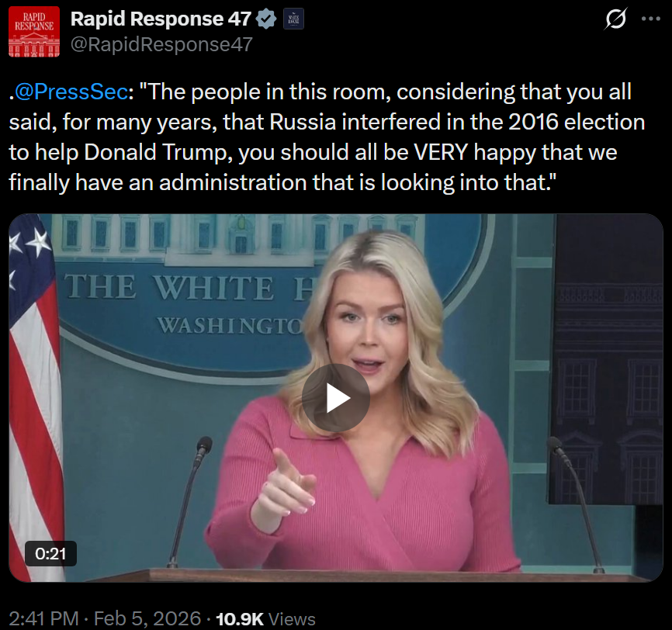This screenshot has width=672, height=630.
Task: Click the Rapid Response 47 display name
Action: pyautogui.click(x=161, y=19)
